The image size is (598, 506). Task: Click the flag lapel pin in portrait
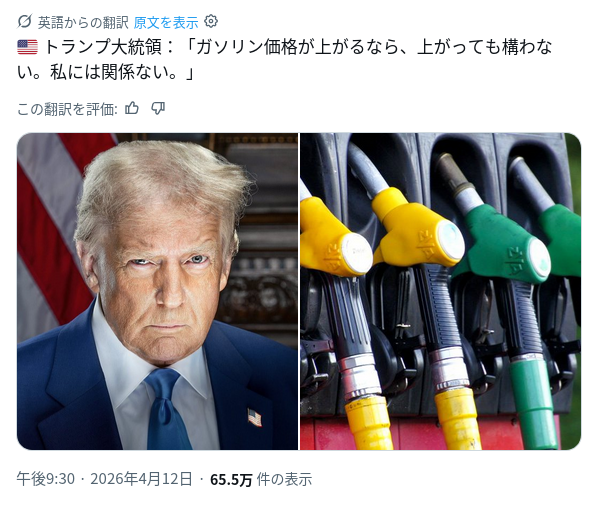255,417
